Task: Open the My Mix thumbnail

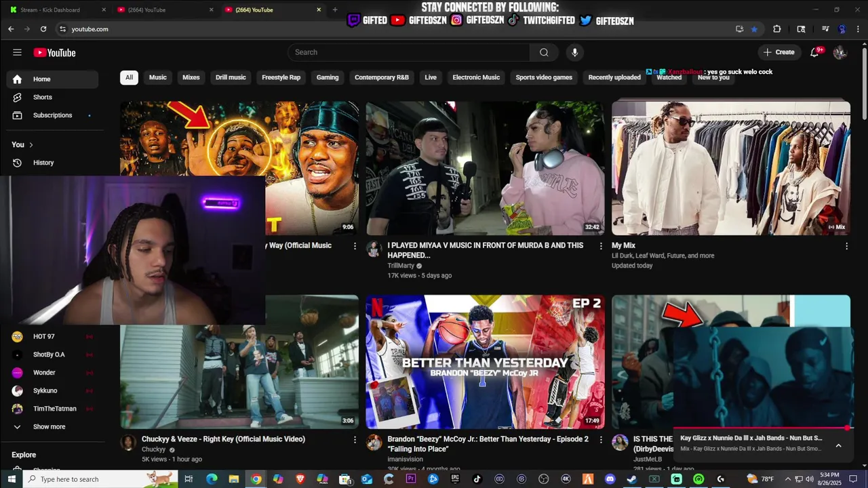Action: tap(731, 168)
